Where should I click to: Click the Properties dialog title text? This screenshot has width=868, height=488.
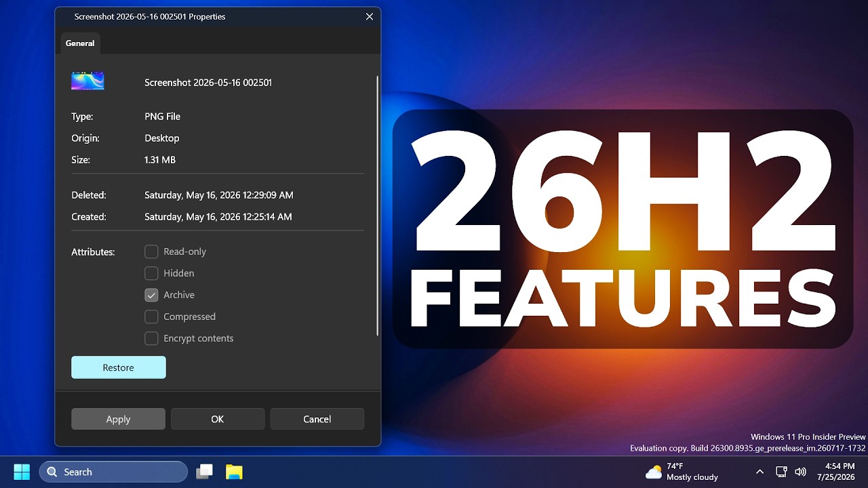tap(150, 16)
